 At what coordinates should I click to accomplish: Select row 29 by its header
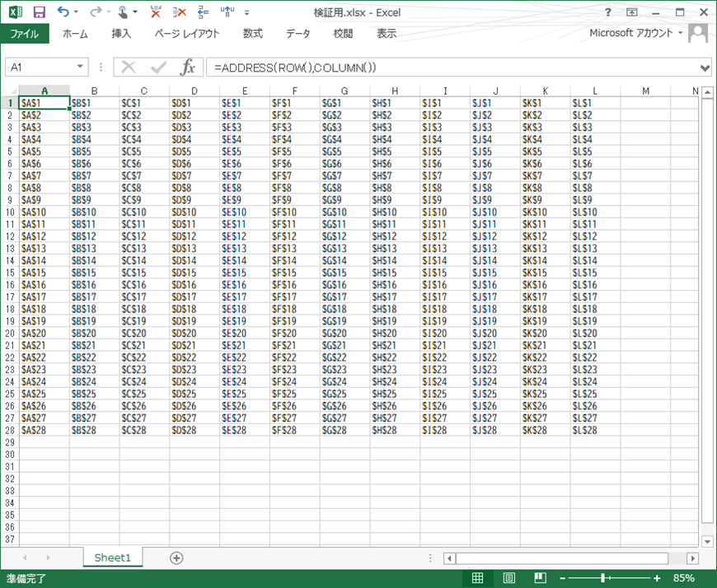(x=10, y=442)
